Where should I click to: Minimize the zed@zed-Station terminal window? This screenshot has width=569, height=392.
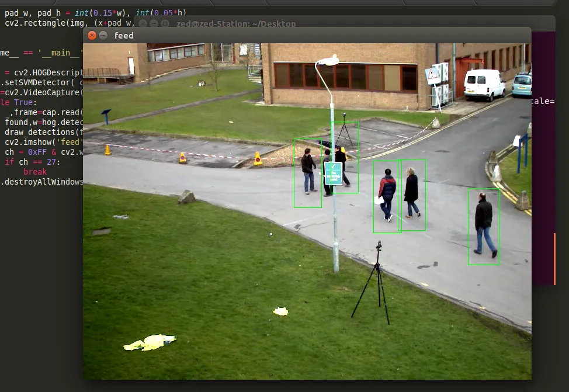point(154,23)
